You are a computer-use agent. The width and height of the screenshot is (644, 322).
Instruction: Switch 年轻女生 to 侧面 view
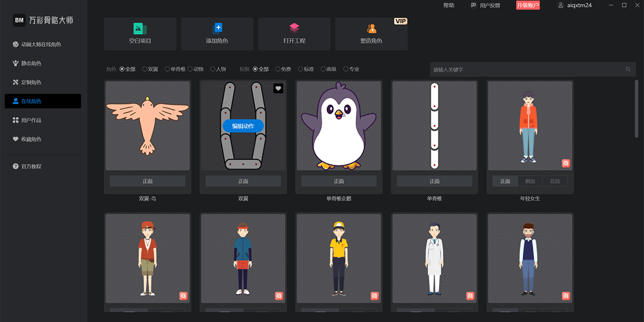(530, 181)
